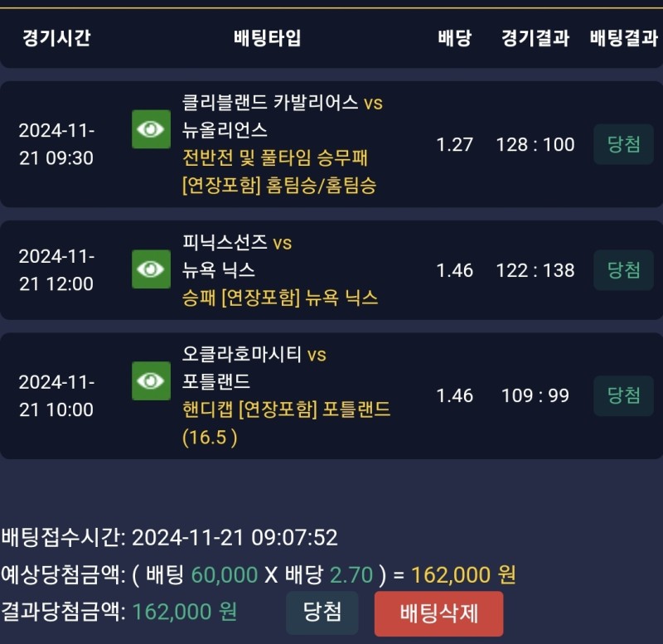Screen dimensions: 663x644
Task: Click the 배팅타입 column header
Action: 268,38
